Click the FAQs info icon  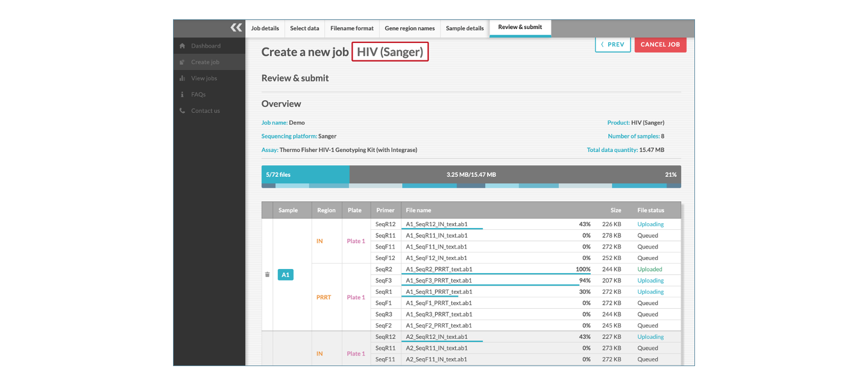[x=182, y=95]
